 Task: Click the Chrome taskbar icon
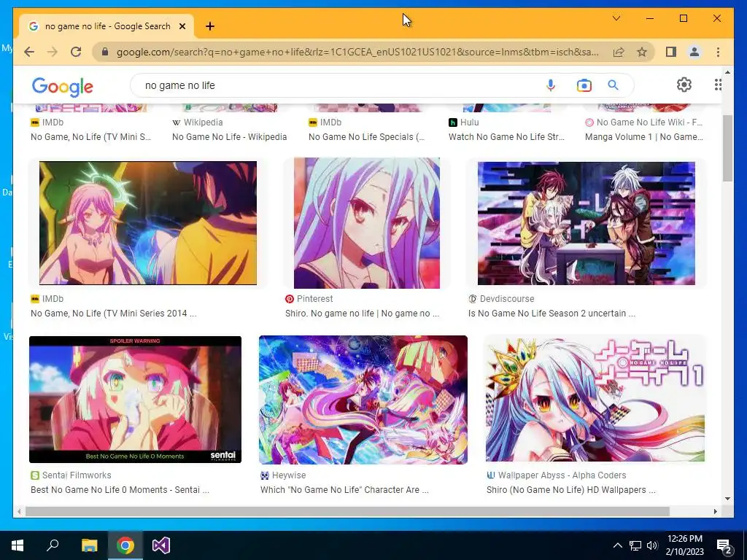point(125,545)
